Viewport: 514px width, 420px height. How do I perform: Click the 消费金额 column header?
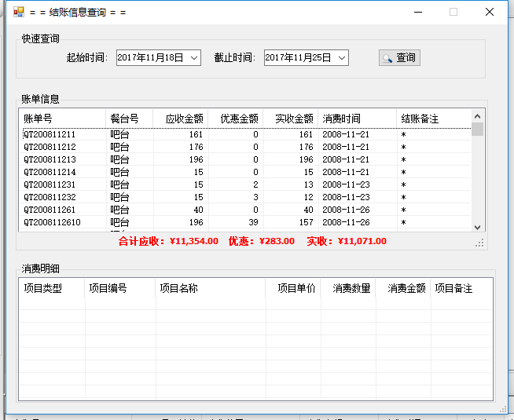pos(403,288)
